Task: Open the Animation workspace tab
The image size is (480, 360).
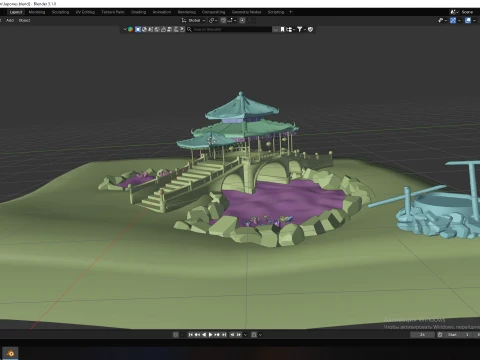Action: point(162,12)
